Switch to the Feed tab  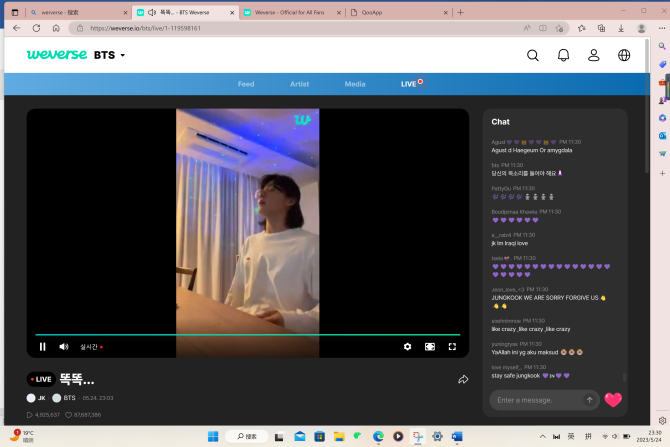tap(246, 84)
